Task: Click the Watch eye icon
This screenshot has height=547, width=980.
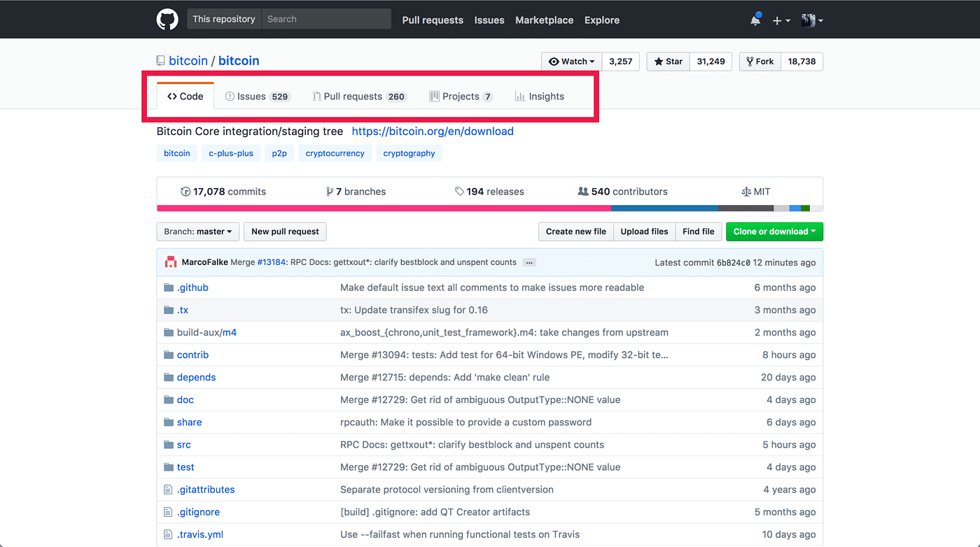Action: [x=555, y=62]
